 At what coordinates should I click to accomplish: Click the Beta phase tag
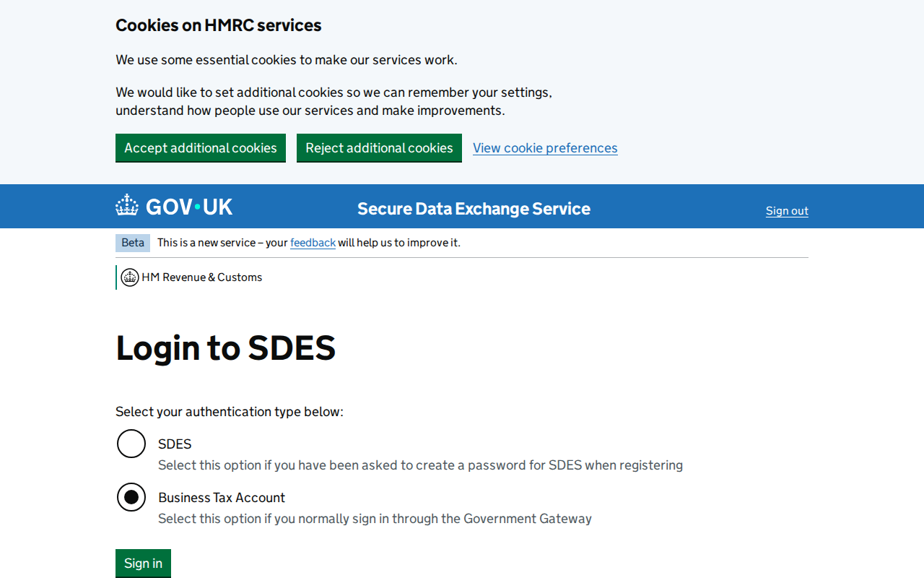pos(133,243)
